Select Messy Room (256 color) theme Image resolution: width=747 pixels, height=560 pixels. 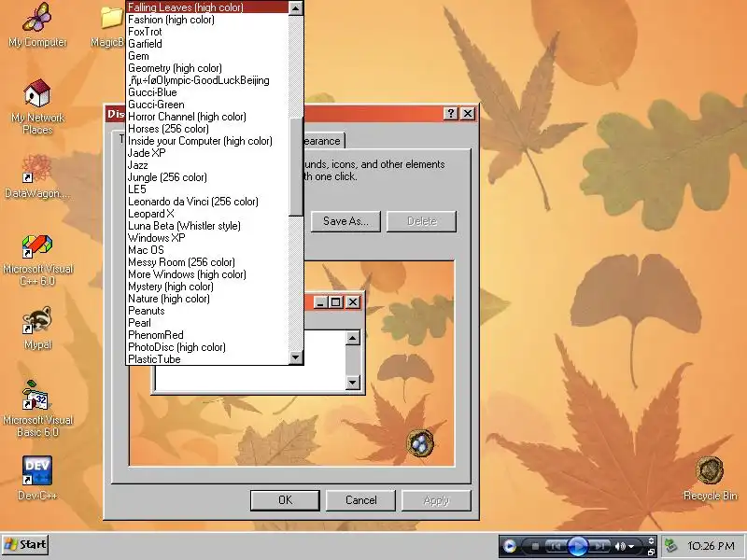[x=207, y=262]
